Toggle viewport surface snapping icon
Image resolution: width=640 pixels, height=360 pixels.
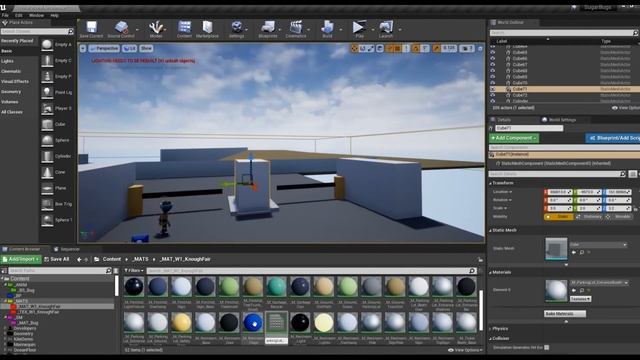(389, 49)
